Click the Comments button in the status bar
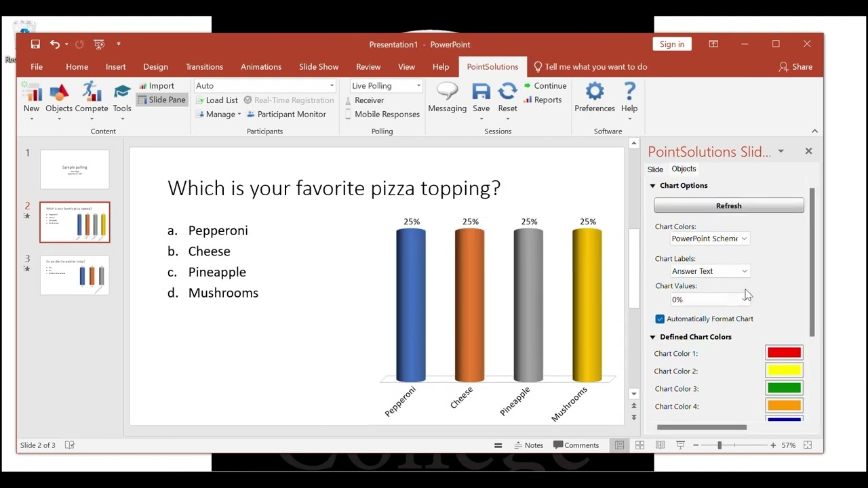Screen dimensions: 868x488 pos(576,445)
